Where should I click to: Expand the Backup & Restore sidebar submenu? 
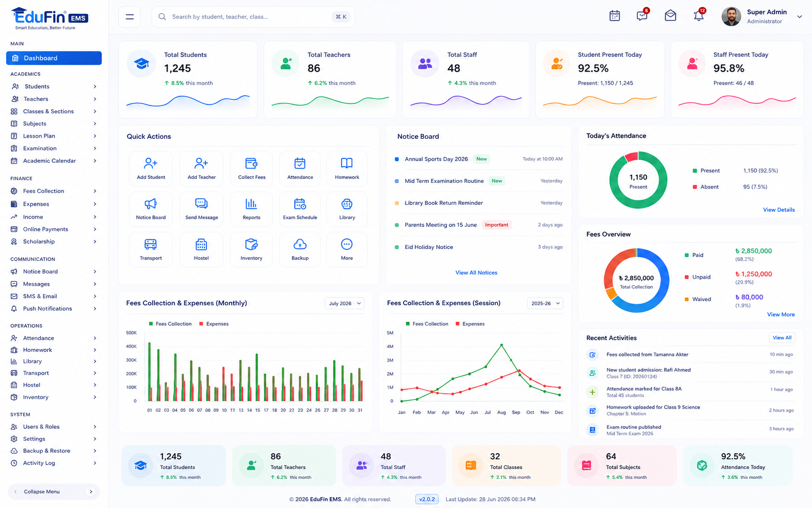tap(95, 451)
